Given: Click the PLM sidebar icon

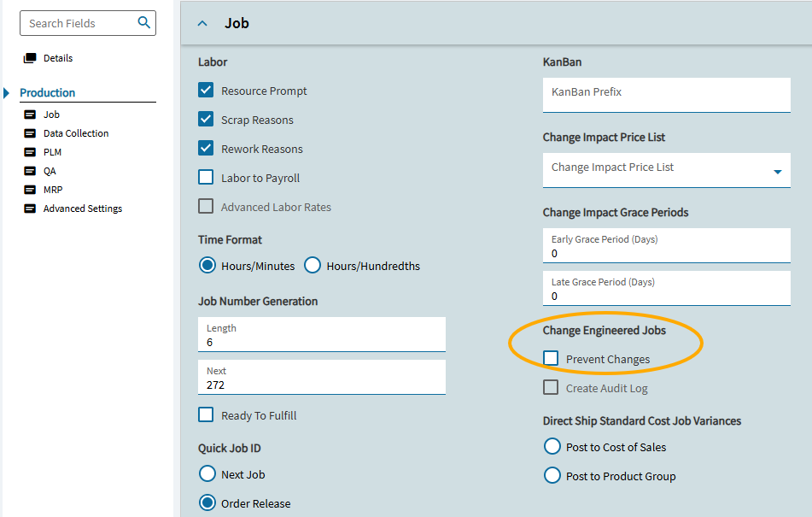Looking at the screenshot, I should tap(30, 152).
